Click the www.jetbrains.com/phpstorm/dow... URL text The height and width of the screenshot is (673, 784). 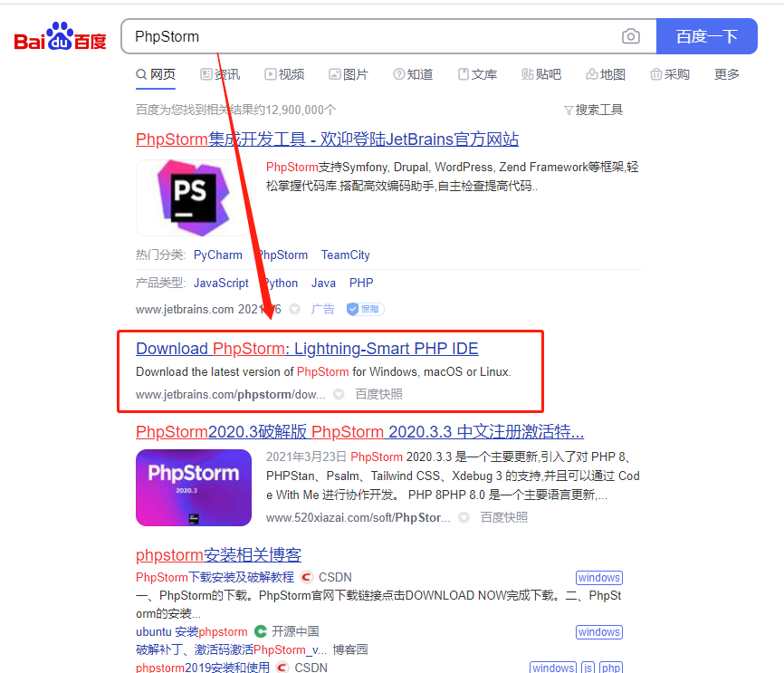(231, 394)
